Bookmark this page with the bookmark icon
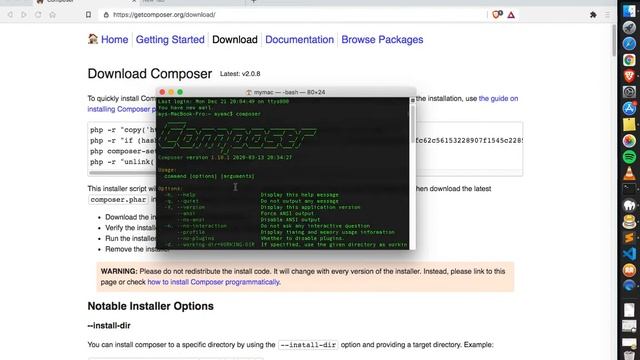This screenshot has height=360, width=640. point(88,15)
